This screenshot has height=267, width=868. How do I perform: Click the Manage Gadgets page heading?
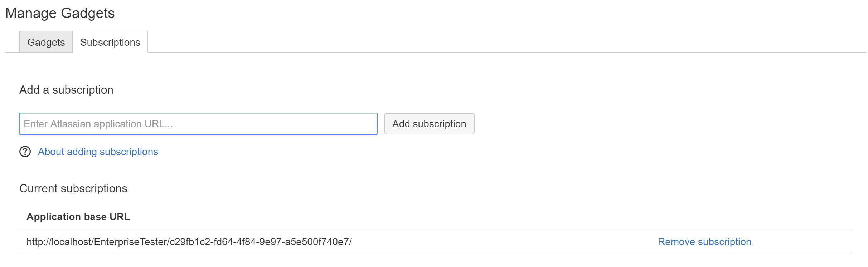[60, 13]
